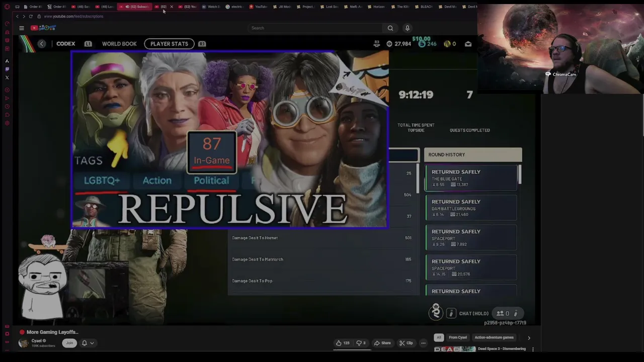The image size is (644, 362).
Task: Switch to the 52 Subscriptions browser tab
Action: click(x=135, y=7)
